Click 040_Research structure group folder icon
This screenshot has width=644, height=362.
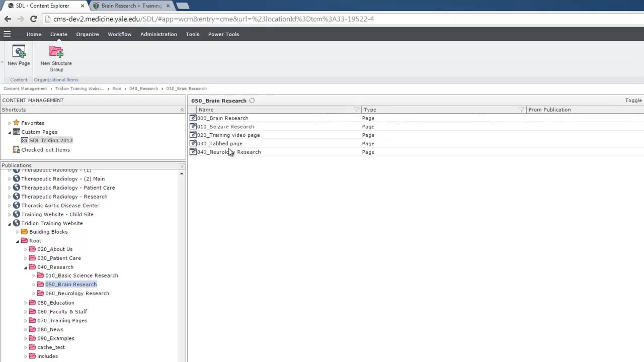click(32, 267)
